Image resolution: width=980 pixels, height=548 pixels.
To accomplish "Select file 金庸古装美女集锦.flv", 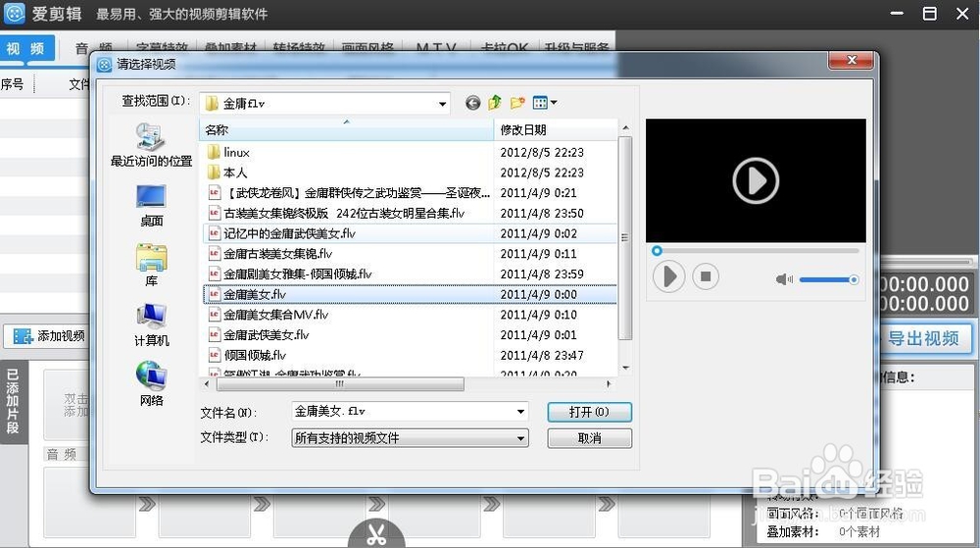I will (410, 254).
